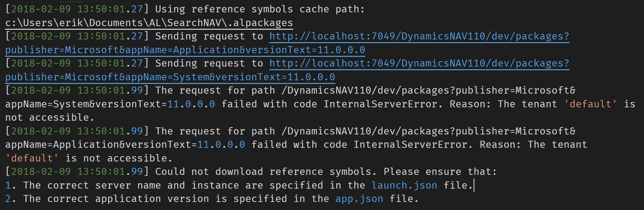This screenshot has width=644, height=210.
Task: Click the 'Using reference symbols cache path:' text
Action: [260, 9]
